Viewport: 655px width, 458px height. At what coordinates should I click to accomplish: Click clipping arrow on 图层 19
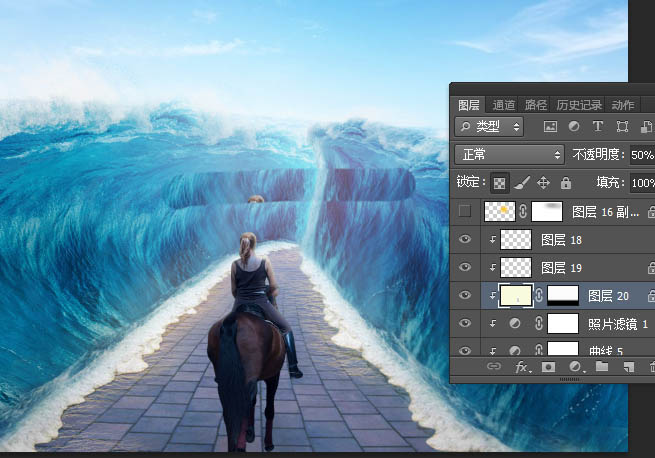(x=493, y=267)
